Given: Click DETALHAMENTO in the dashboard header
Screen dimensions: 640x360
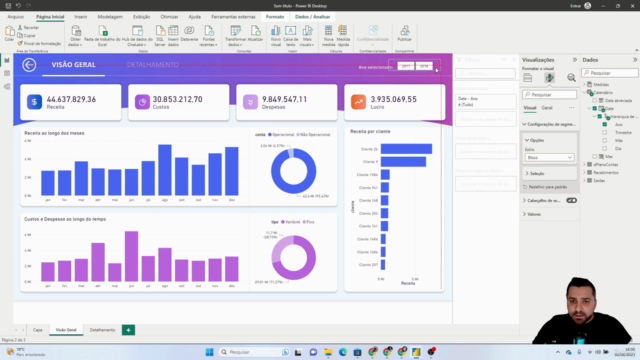Looking at the screenshot, I should coord(153,65).
